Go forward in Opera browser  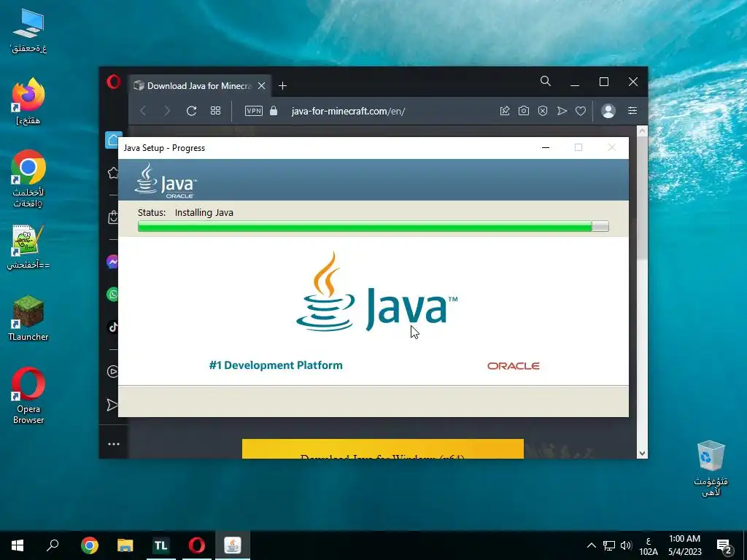click(167, 111)
